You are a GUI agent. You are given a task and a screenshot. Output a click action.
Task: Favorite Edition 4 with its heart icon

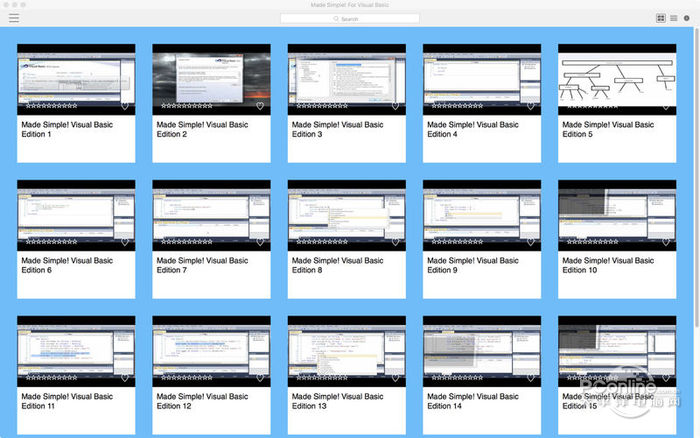coord(531,106)
